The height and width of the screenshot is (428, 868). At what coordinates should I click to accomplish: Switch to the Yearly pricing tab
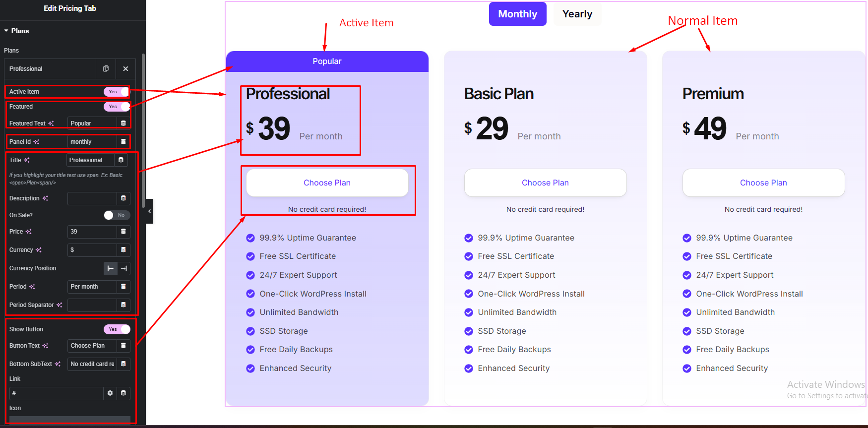[x=577, y=14]
